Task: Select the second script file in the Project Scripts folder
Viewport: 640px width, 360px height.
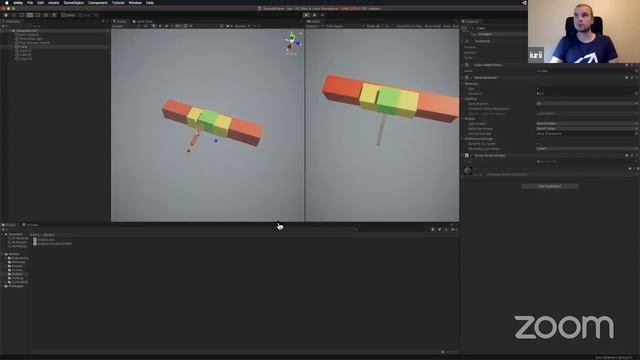Action: click(x=52, y=244)
